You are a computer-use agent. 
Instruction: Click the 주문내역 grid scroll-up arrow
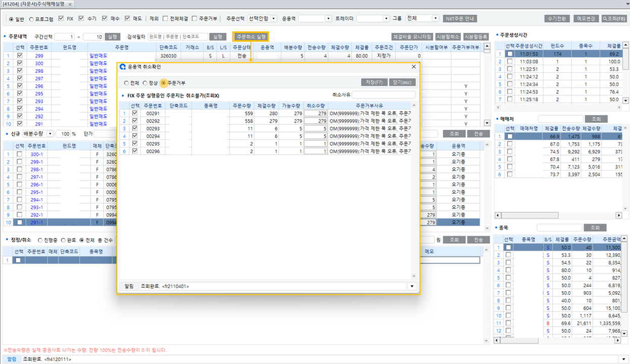point(487,47)
